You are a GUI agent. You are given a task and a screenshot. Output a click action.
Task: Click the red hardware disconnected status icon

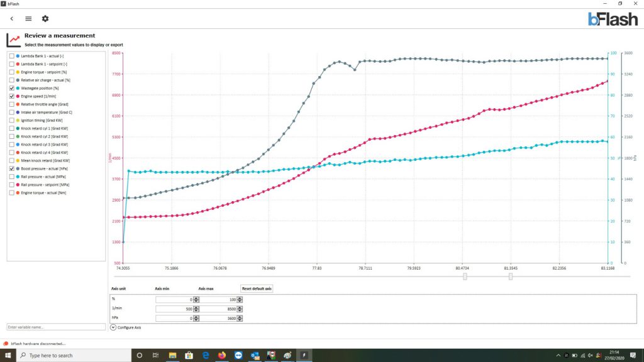tap(5, 343)
